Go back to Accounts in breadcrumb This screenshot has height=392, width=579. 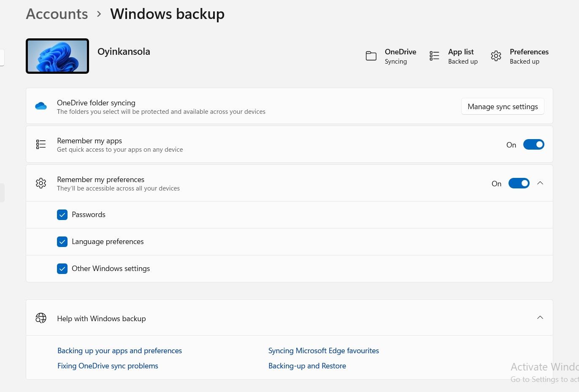[57, 14]
